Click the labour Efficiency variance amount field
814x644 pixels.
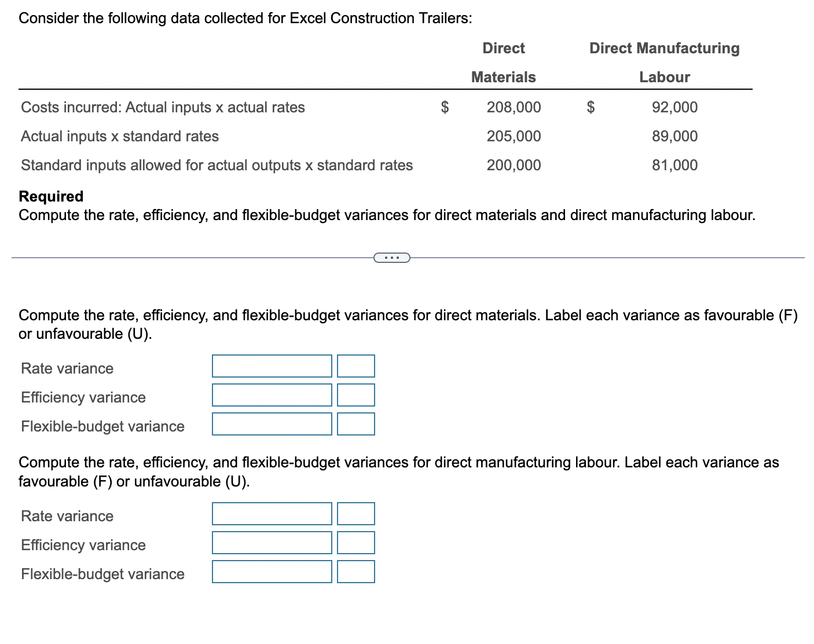272,543
